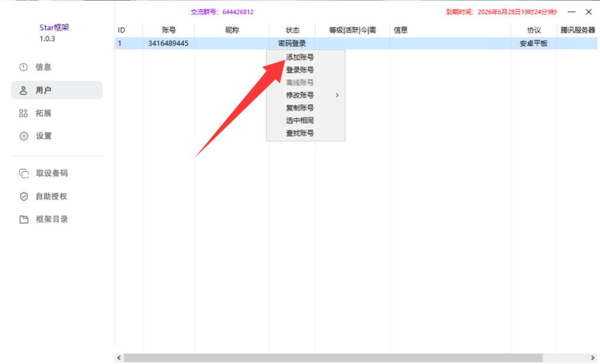Viewport: 600px width, 364px height.
Task: Choose 登录账号 from the context menu
Action: (299, 70)
